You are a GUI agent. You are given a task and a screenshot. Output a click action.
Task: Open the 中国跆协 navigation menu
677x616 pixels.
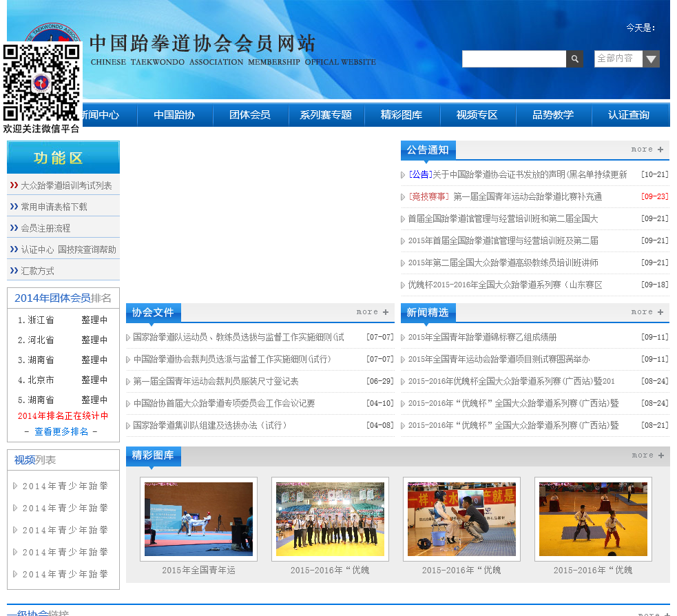click(174, 115)
